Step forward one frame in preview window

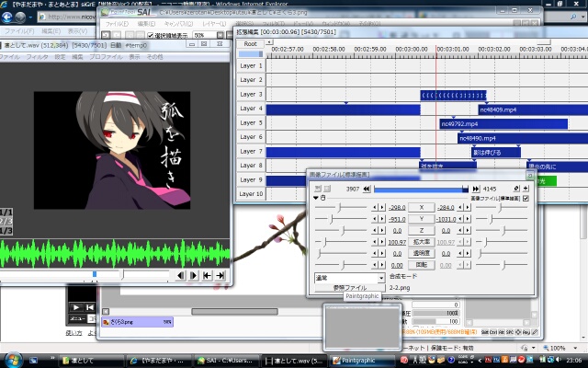(x=194, y=276)
